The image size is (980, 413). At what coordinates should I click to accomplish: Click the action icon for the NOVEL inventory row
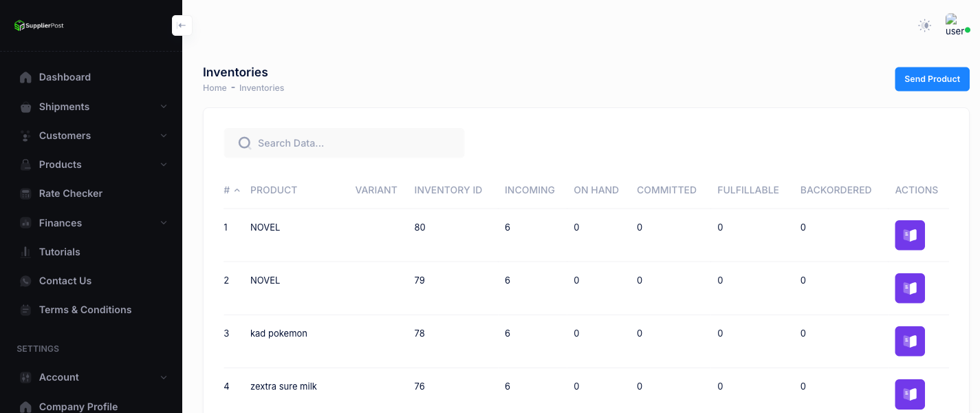[910, 235]
